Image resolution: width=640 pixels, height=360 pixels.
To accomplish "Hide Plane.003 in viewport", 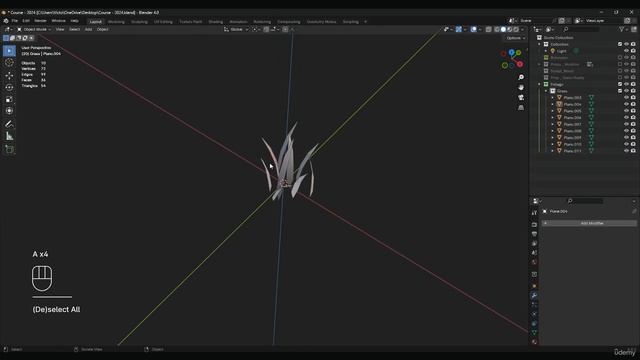I will pos(626,98).
